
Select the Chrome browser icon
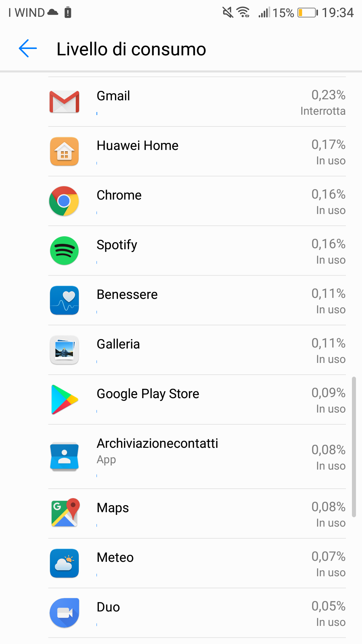(x=64, y=201)
